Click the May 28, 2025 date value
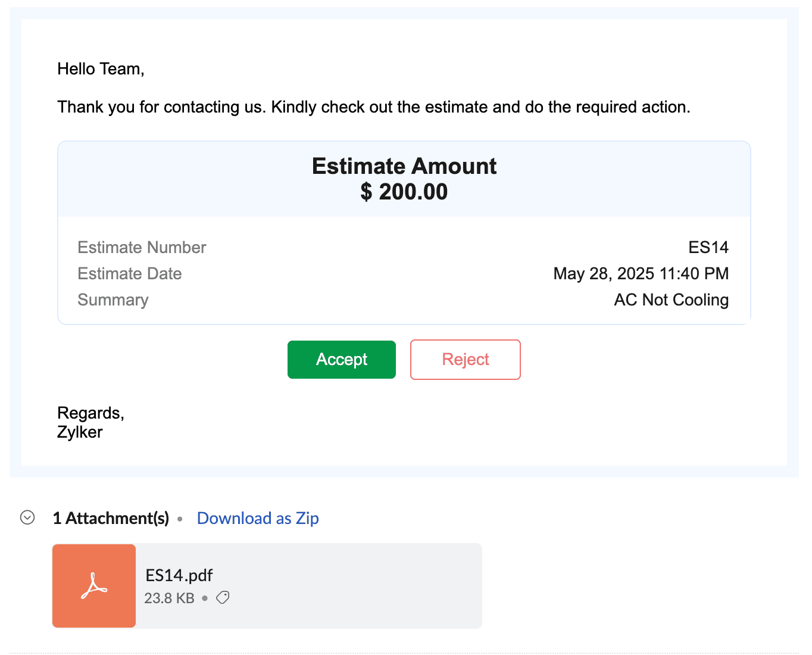This screenshot has width=812, height=655. [641, 274]
